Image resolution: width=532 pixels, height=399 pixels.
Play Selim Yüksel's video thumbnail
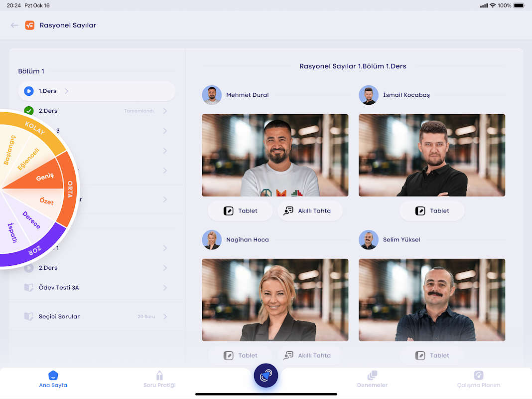432,300
